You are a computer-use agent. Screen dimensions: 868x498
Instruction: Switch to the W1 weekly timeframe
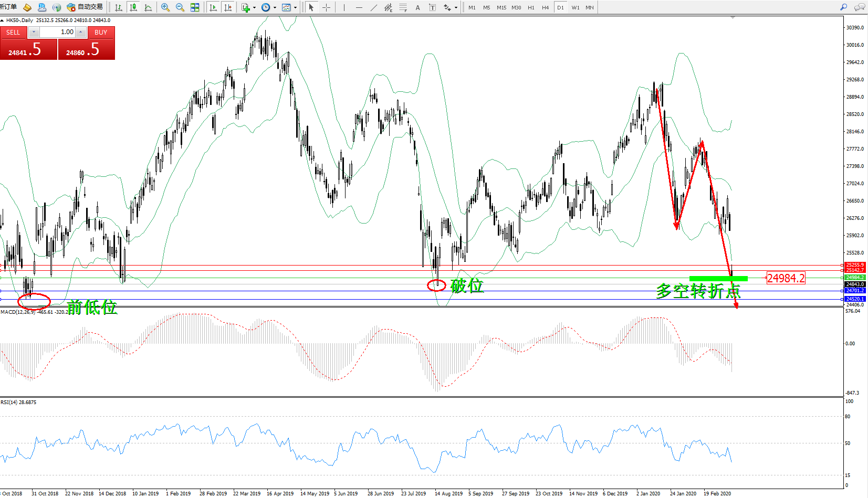click(576, 7)
